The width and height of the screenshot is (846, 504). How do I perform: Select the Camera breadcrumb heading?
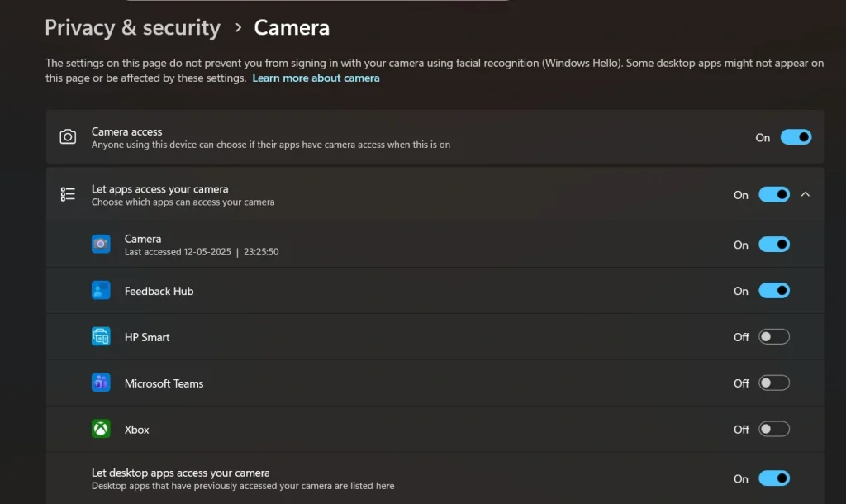(291, 27)
